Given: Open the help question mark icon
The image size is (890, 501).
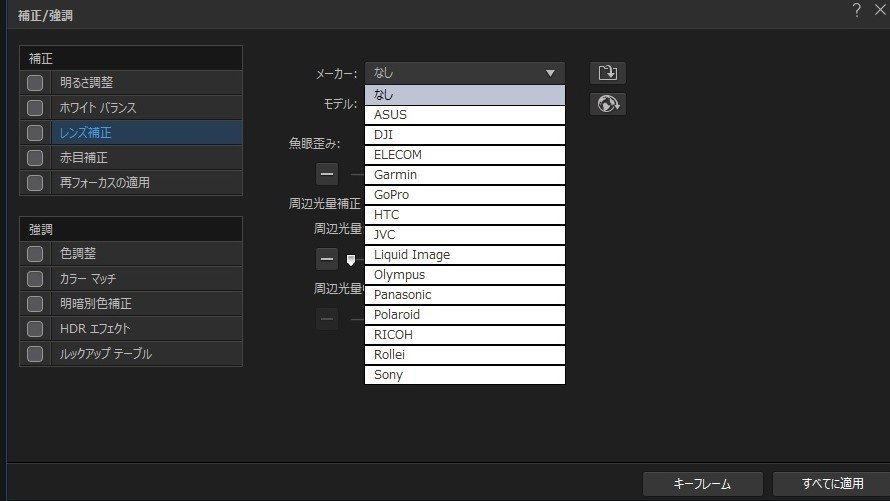Looking at the screenshot, I should click(857, 10).
